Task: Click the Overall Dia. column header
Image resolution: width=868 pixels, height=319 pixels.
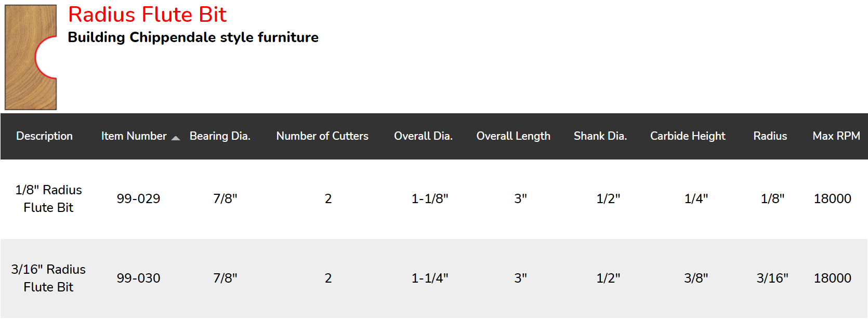Action: 423,136
